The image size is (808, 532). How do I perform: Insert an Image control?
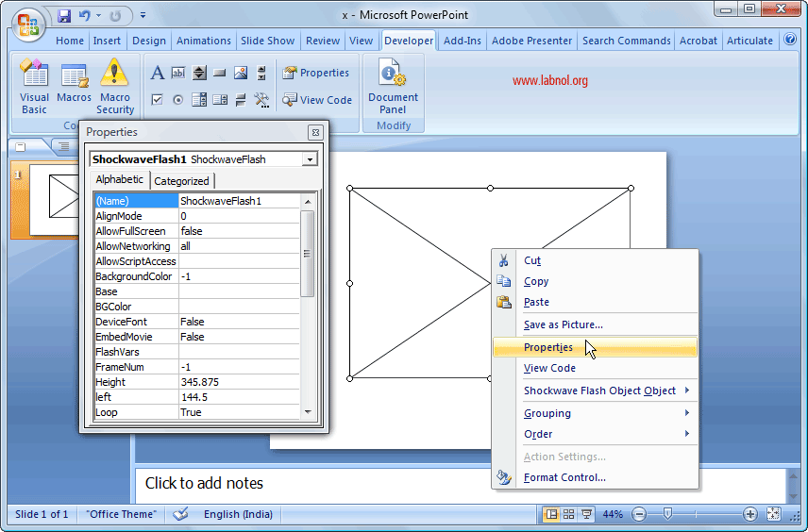[x=241, y=74]
